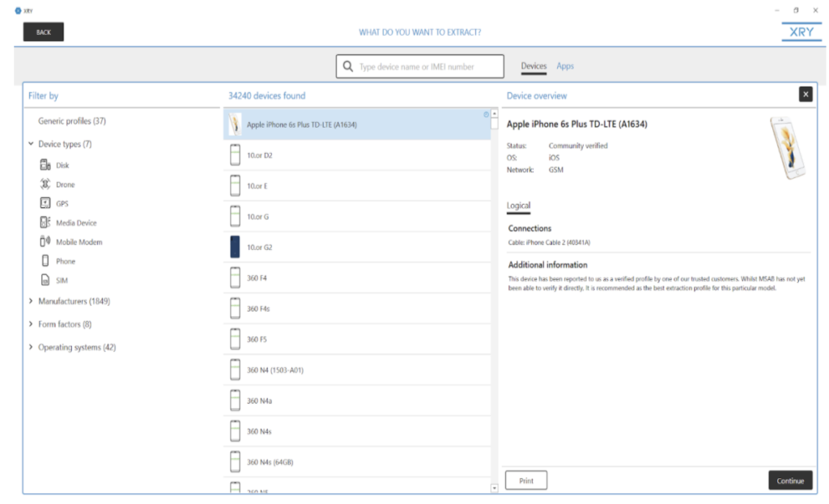Select the Drone device type icon
Viewport: 829px width, 504px height.
45,184
